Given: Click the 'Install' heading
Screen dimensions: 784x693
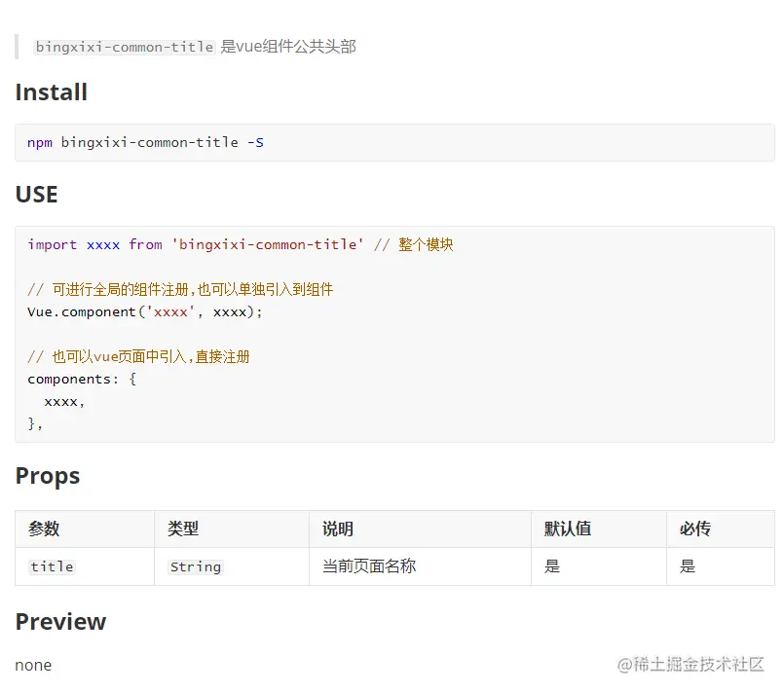Looking at the screenshot, I should click(51, 91).
